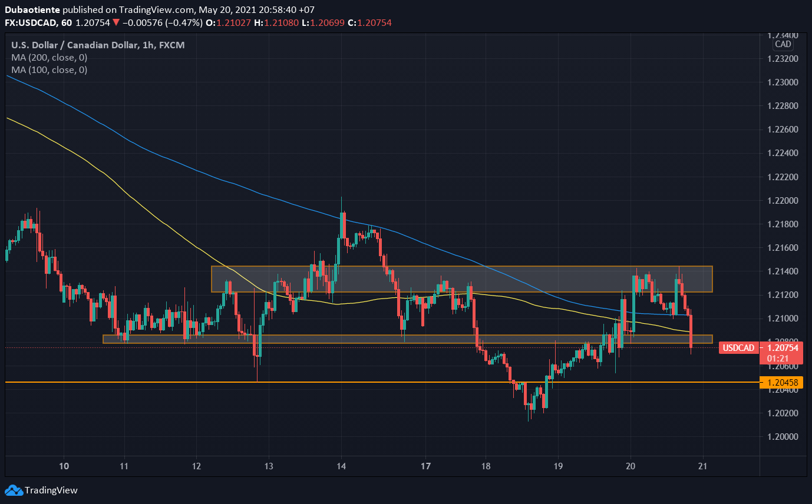This screenshot has width=812, height=504.
Task: Click the date label 10 on time axis
Action: [x=64, y=466]
